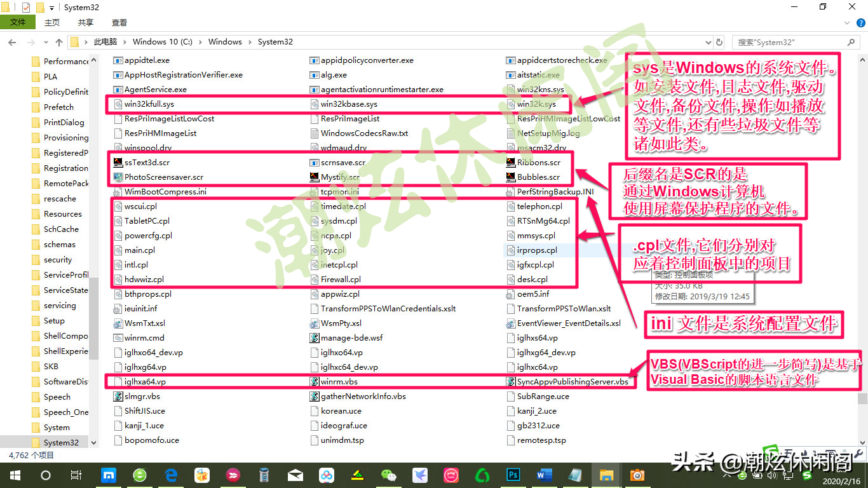Viewport: 868px width, 488px height.
Task: Select the Ribbons.scr screensaver icon
Action: click(x=510, y=163)
